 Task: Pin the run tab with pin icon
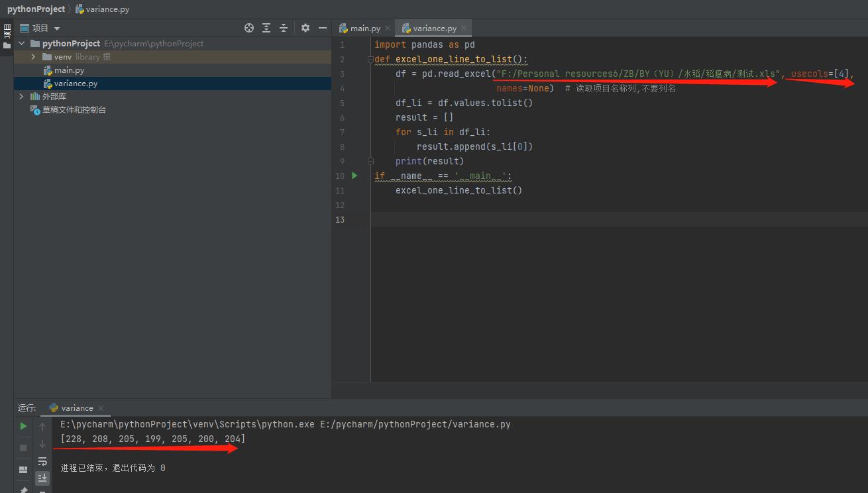point(23,490)
